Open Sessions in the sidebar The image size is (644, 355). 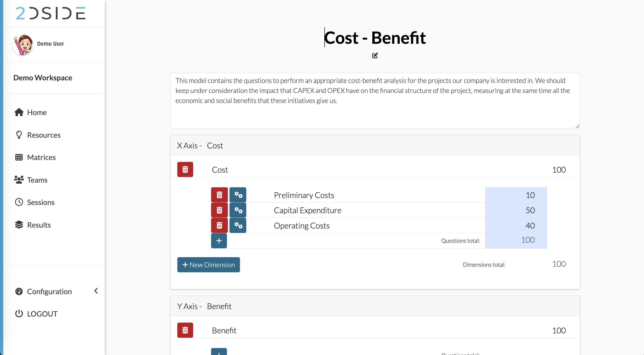click(x=41, y=202)
